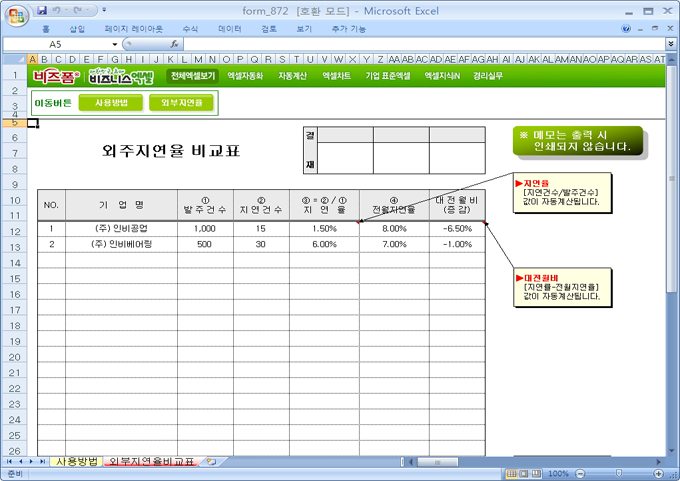Viewport: 680px width, 481px height.
Task: Redo the last action
Action: [x=78, y=10]
